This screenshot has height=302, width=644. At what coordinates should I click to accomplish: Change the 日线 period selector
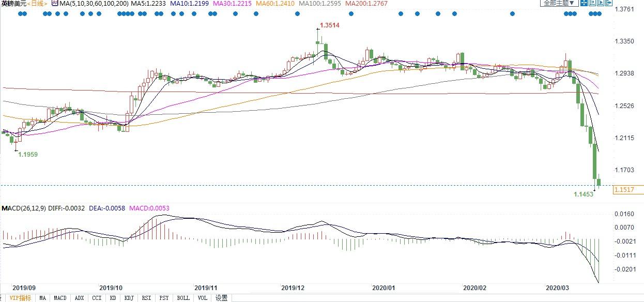point(37,4)
